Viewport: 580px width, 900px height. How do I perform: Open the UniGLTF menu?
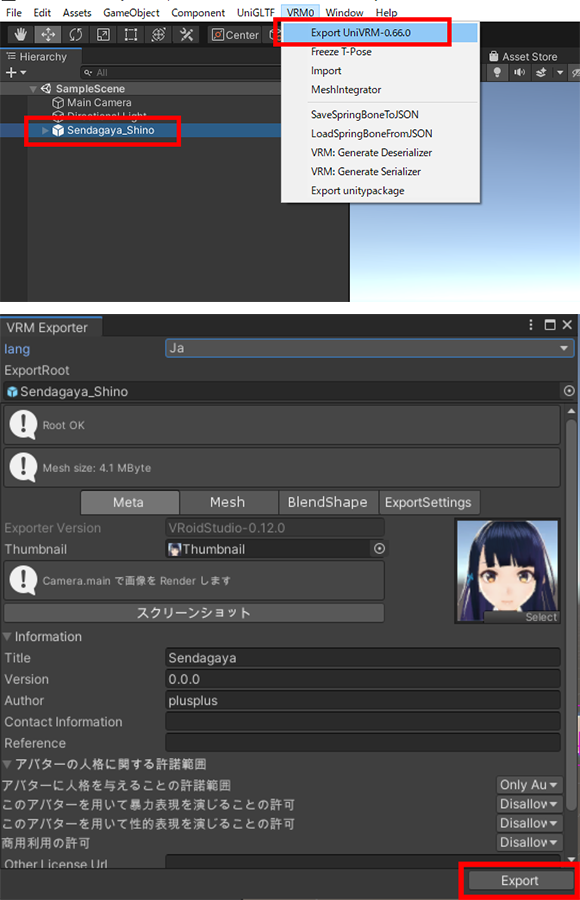coord(256,13)
